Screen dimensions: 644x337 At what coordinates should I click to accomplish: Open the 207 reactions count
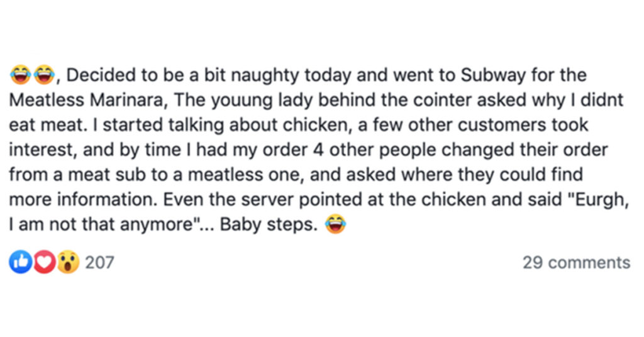tap(99, 262)
